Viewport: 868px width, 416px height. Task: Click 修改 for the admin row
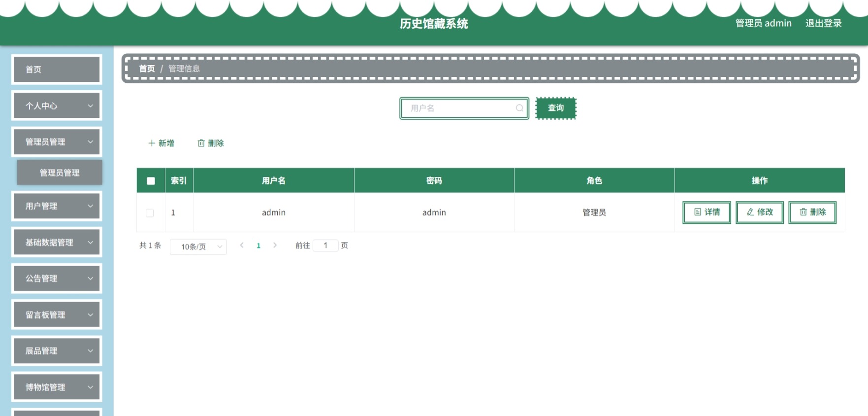click(760, 212)
